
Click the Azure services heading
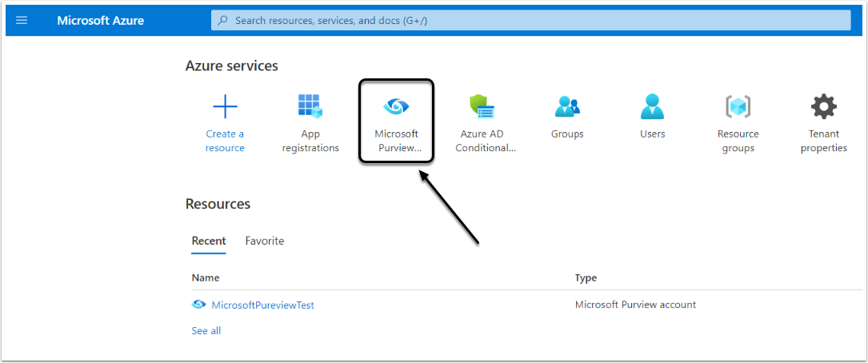231,66
